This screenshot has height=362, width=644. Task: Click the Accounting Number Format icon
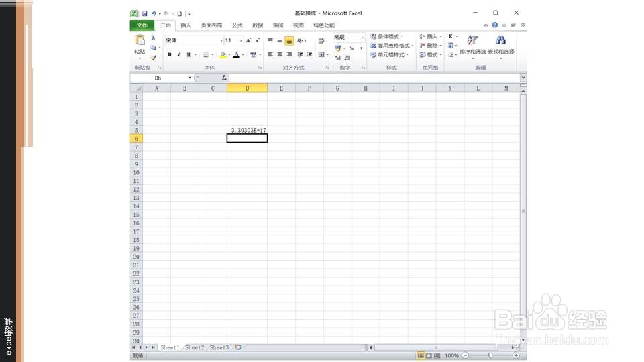tap(337, 48)
